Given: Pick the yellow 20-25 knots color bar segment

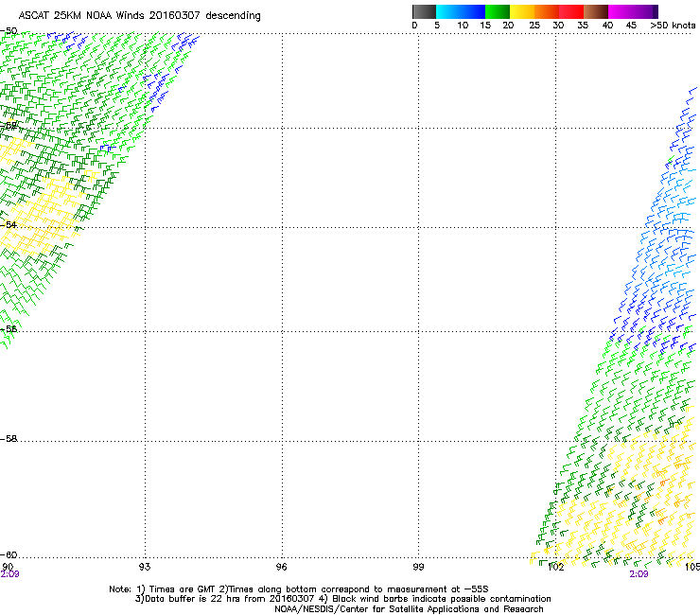Looking at the screenshot, I should click(x=522, y=11).
